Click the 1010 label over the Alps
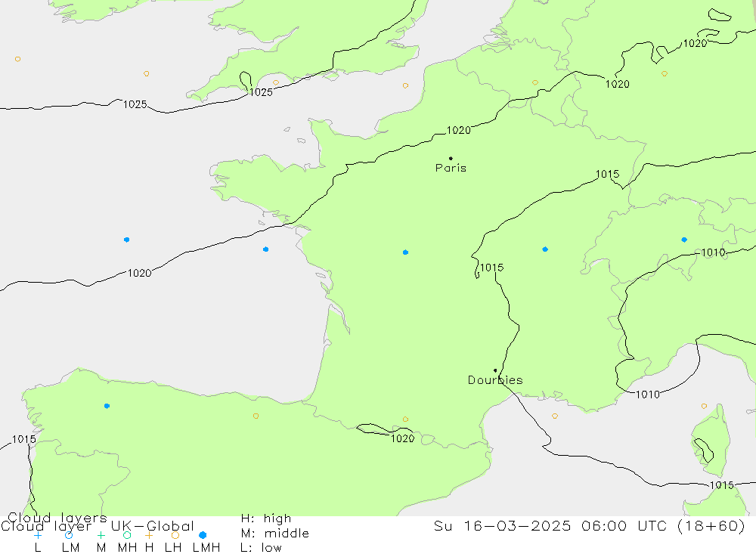 click(x=713, y=252)
